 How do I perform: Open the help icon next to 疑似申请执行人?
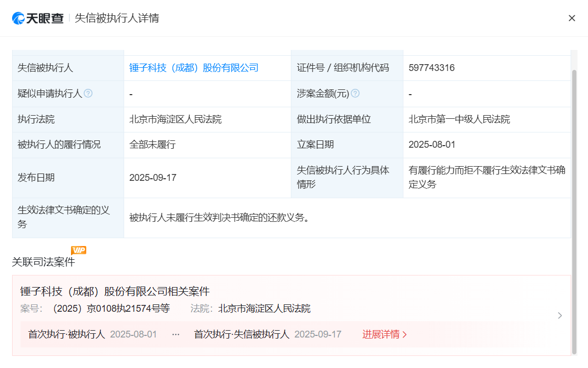[x=88, y=93]
